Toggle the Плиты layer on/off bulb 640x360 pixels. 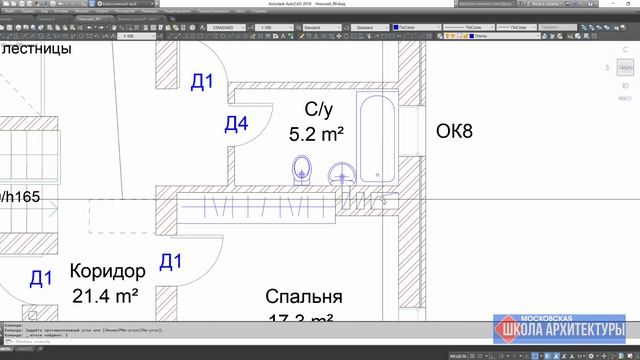[447, 36]
